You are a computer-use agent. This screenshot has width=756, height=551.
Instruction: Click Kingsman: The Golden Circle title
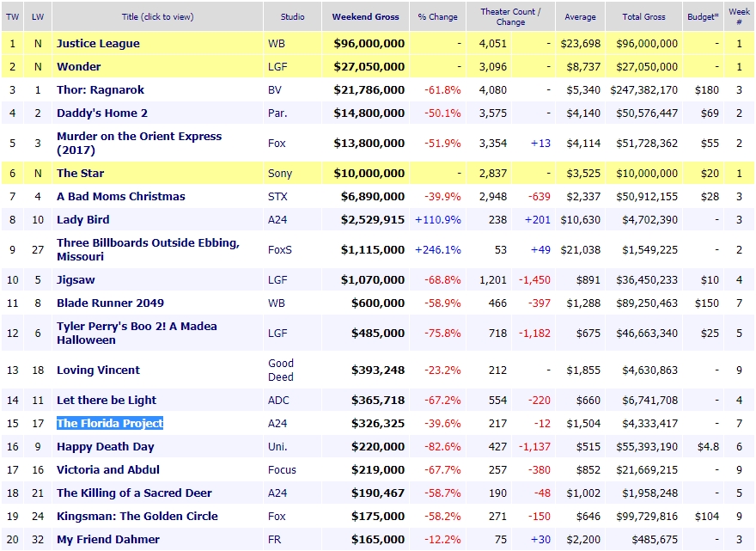coord(137,516)
